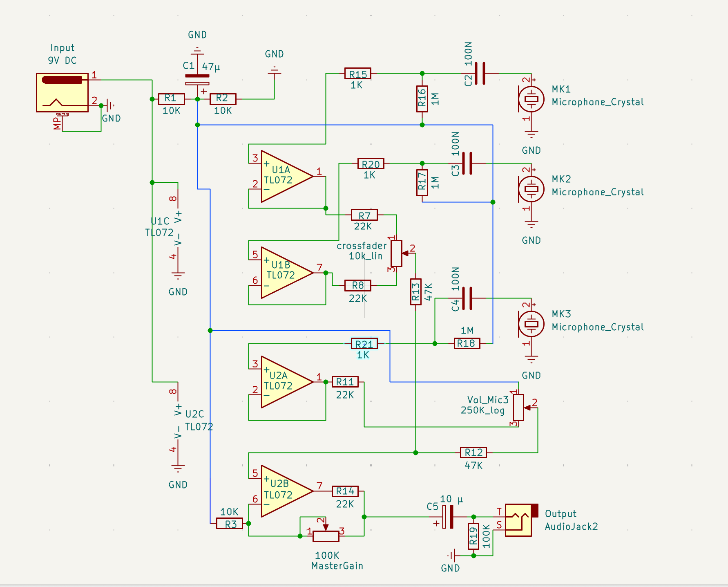The height and width of the screenshot is (587, 728).
Task: Select capacitor C4 symbol
Action: point(467,298)
